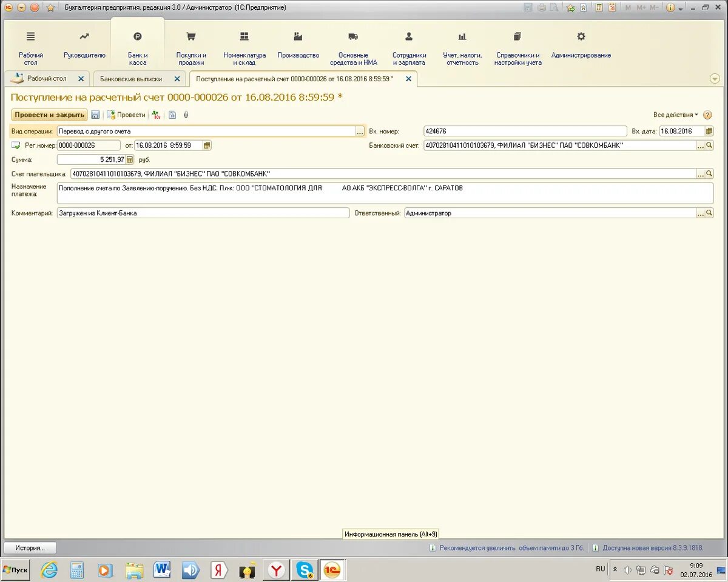Expand the open windows list arrow
Screen dimensions: 728x582
[714, 79]
